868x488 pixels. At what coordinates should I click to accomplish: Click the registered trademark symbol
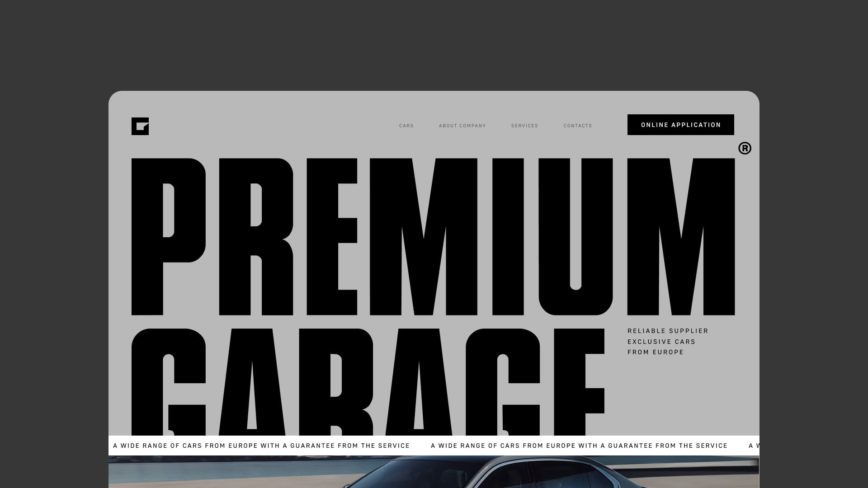pos(745,148)
